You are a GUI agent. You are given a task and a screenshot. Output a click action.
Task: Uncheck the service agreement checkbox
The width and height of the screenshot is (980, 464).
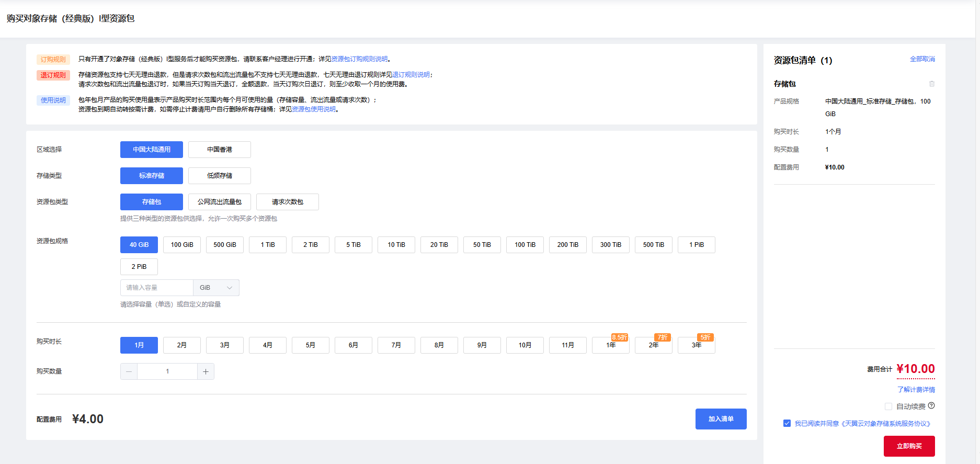[787, 423]
